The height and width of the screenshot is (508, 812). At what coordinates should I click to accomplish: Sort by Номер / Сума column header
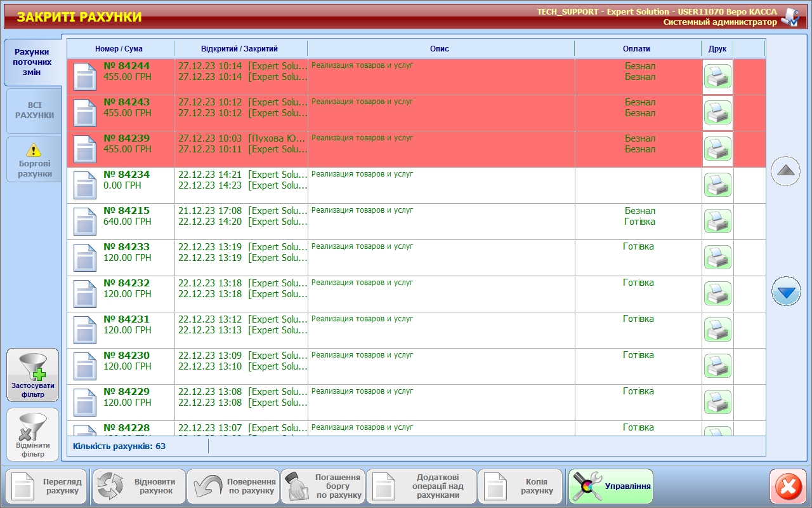pos(119,49)
